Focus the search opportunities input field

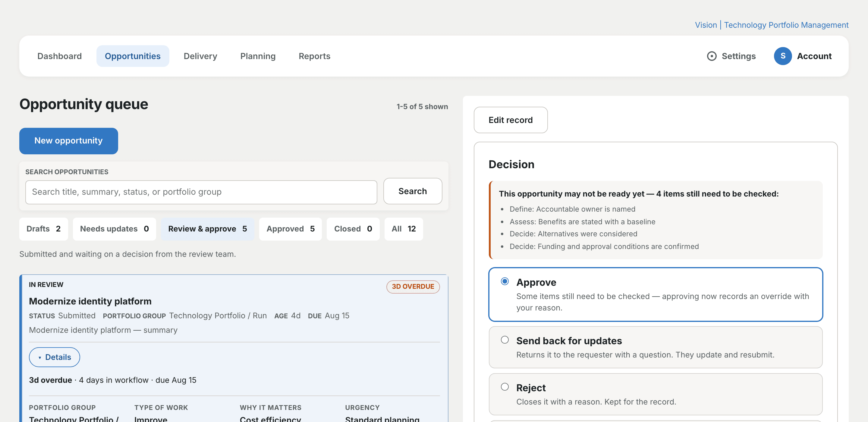[201, 192]
